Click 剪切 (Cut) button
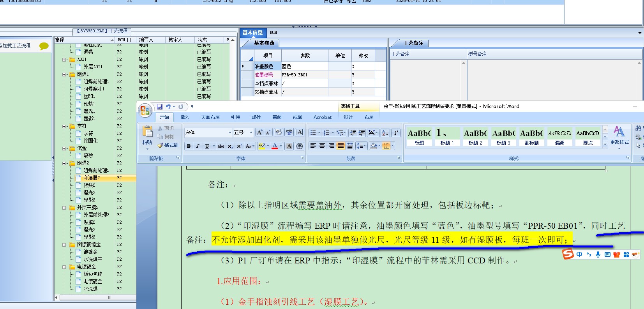 point(166,128)
